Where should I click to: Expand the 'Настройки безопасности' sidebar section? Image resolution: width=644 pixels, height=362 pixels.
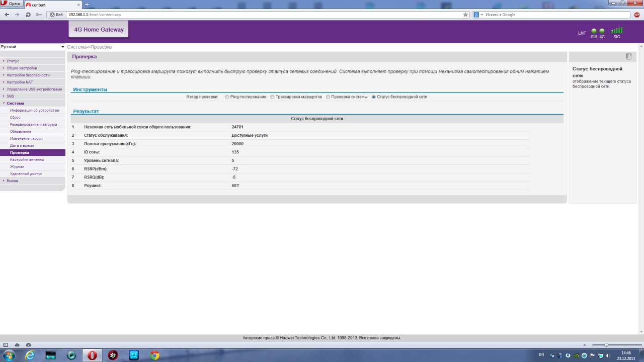click(33, 75)
